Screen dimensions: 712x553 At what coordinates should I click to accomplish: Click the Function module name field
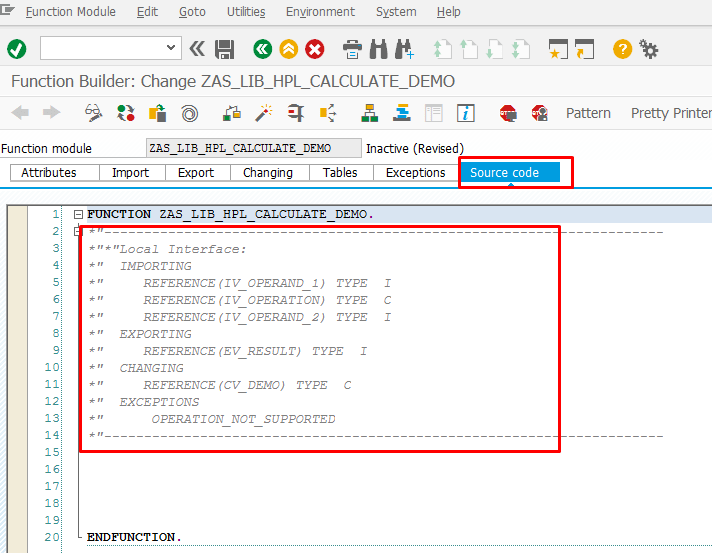[253, 148]
